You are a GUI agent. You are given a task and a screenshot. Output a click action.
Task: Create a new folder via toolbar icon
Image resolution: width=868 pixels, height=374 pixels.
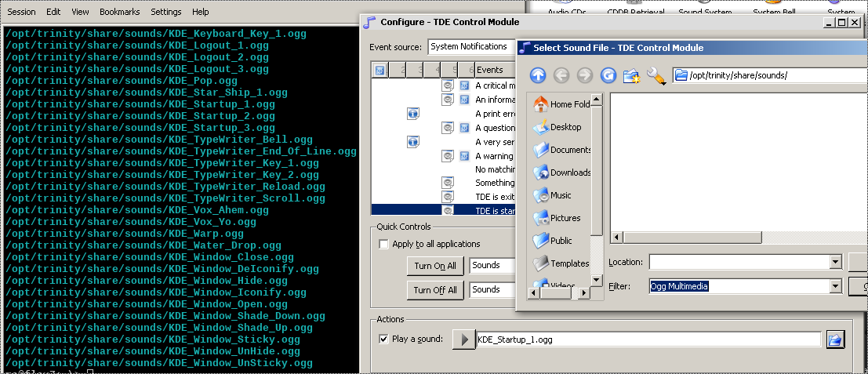[631, 75]
